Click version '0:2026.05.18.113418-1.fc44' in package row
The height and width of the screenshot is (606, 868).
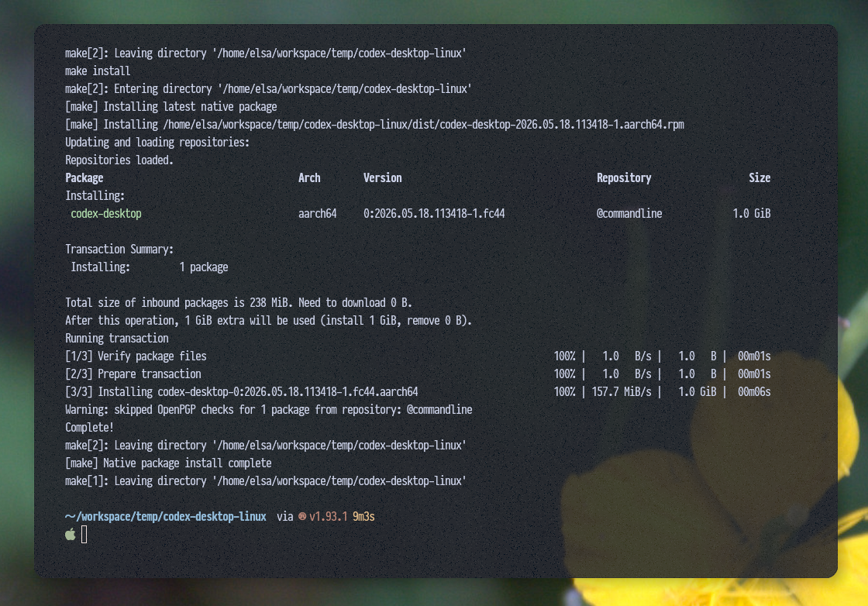(434, 214)
